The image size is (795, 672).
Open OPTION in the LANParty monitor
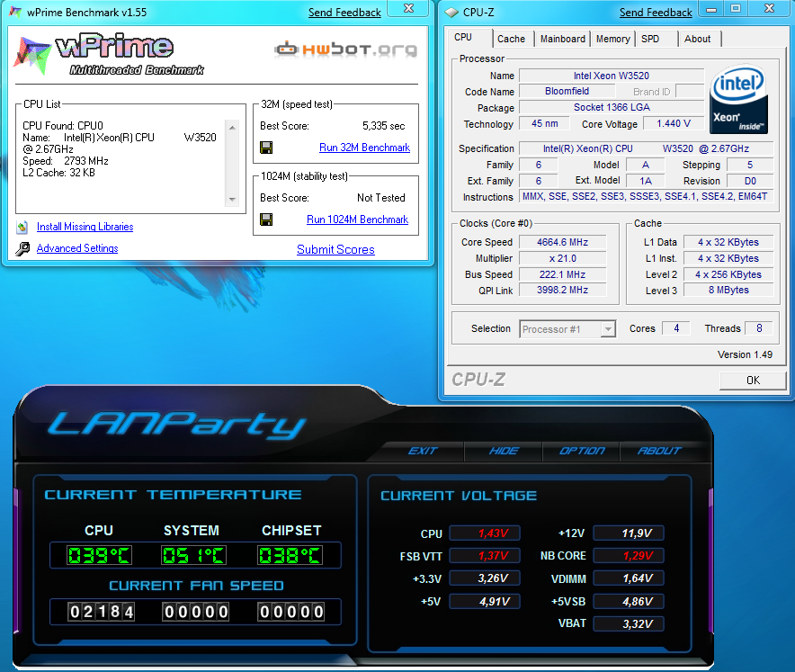[582, 451]
